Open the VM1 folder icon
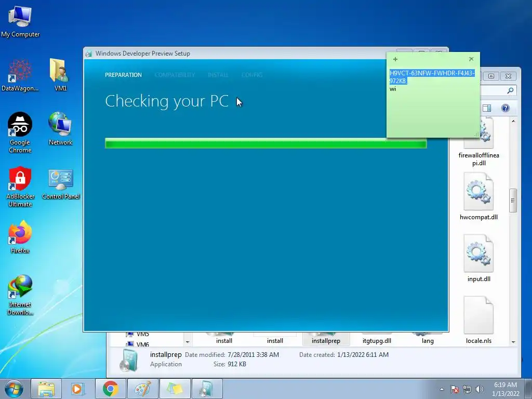532x399 pixels. [60, 75]
